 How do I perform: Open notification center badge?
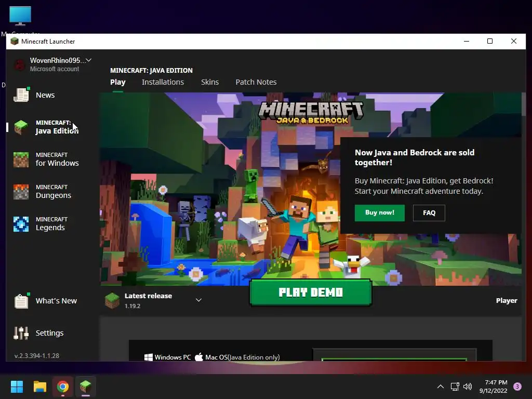pyautogui.click(x=517, y=387)
